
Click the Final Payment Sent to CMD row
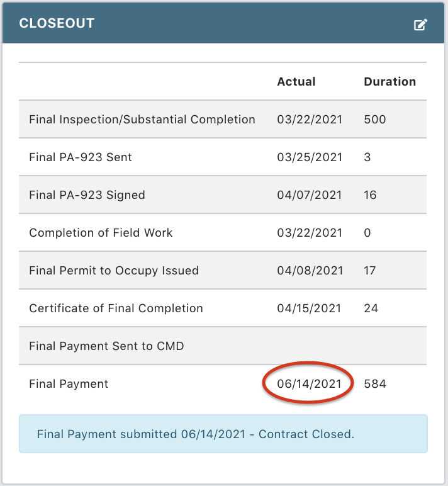223,346
